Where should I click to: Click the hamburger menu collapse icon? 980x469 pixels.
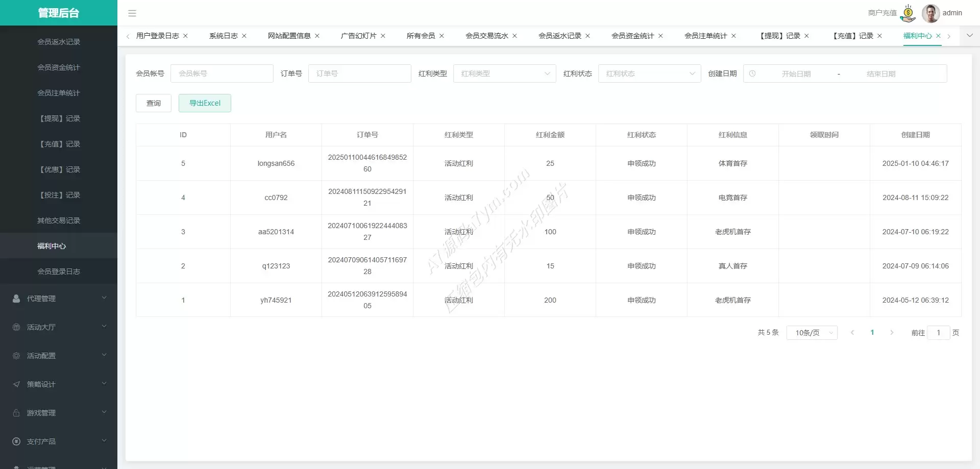[x=132, y=13]
